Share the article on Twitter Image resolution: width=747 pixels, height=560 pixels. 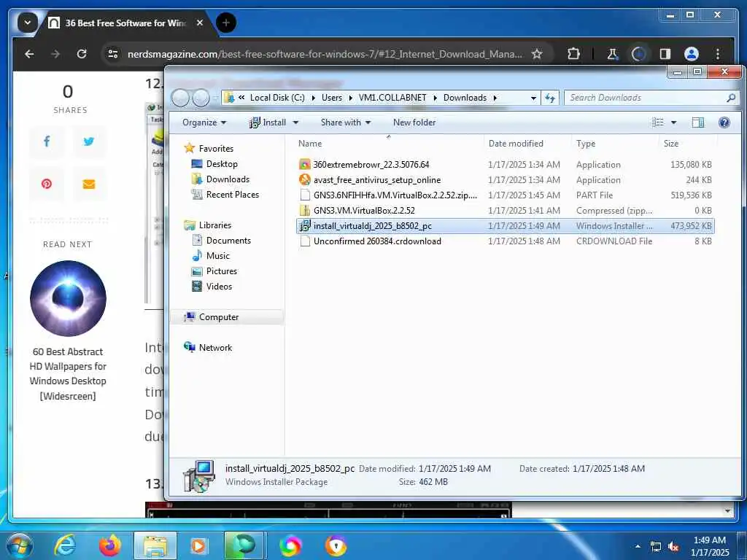coord(88,141)
